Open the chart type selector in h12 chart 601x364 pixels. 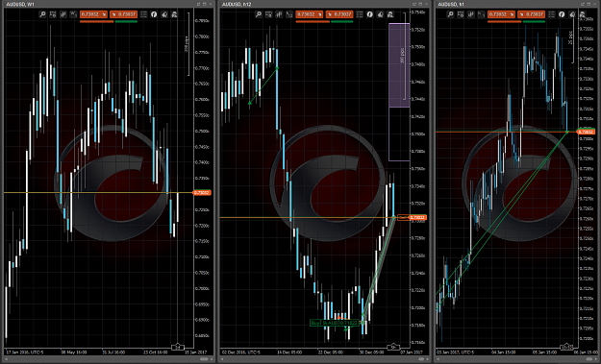coord(279,14)
